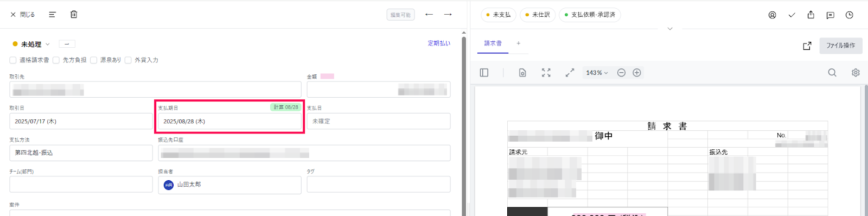868x216 pixels.
Task: Toggle the viewer sidebar panel icon
Action: tap(484, 73)
